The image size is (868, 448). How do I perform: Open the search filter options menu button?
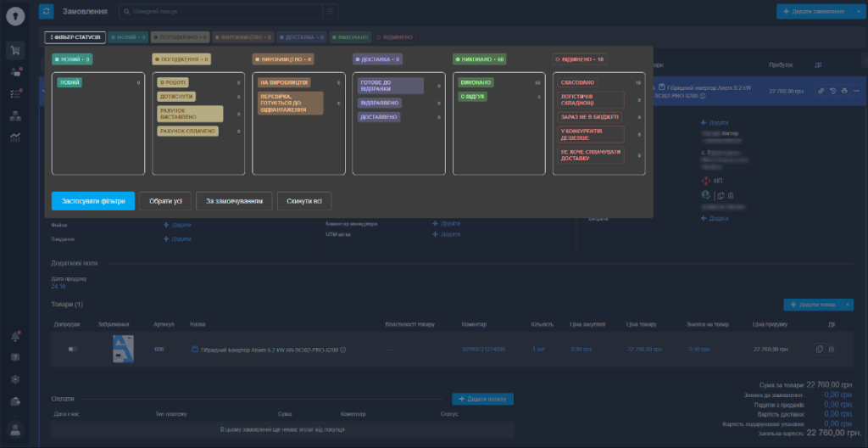click(330, 11)
